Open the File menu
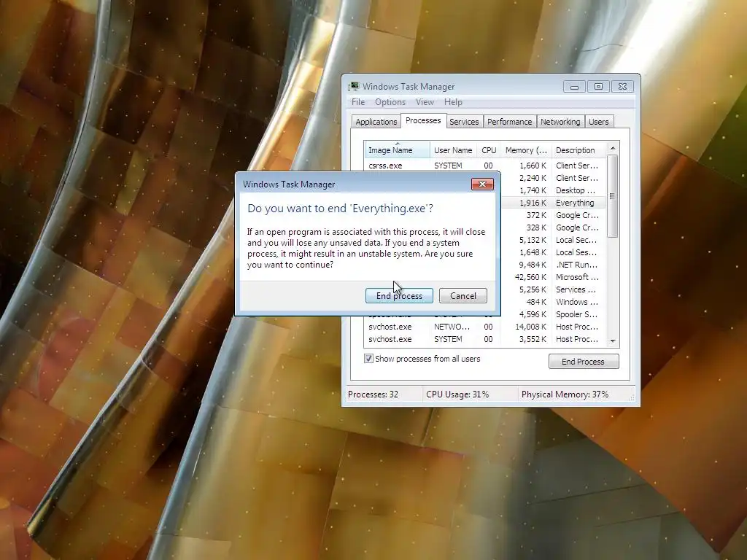The width and height of the screenshot is (747, 560). (357, 102)
